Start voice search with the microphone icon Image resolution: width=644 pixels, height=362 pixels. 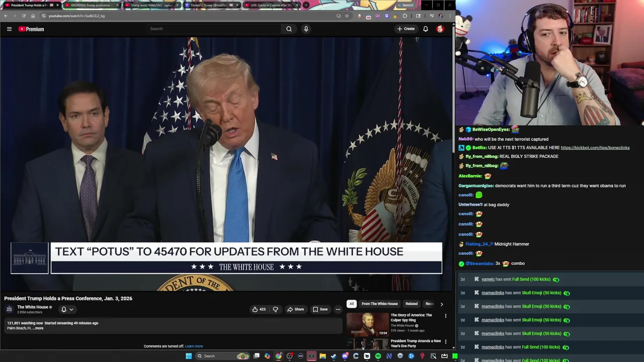pos(306,29)
